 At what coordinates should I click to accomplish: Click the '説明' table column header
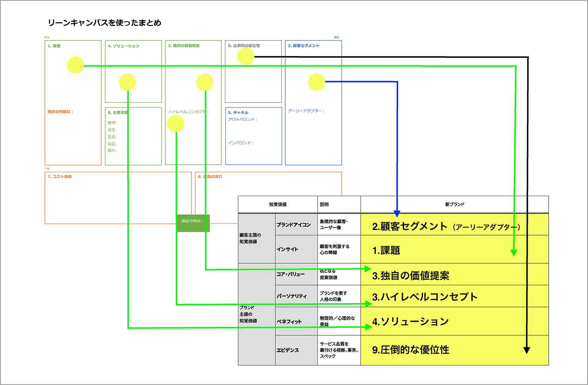(x=339, y=204)
